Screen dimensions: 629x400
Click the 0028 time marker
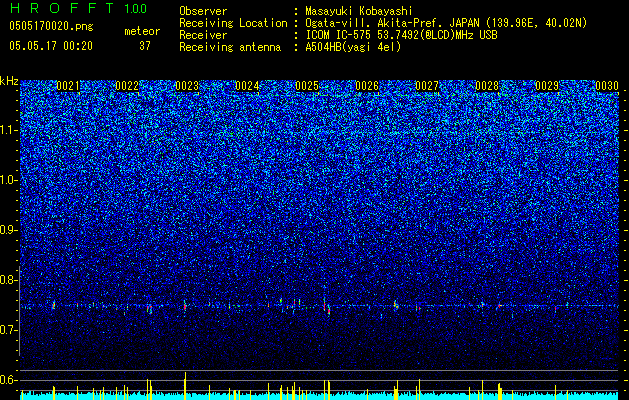point(487,86)
